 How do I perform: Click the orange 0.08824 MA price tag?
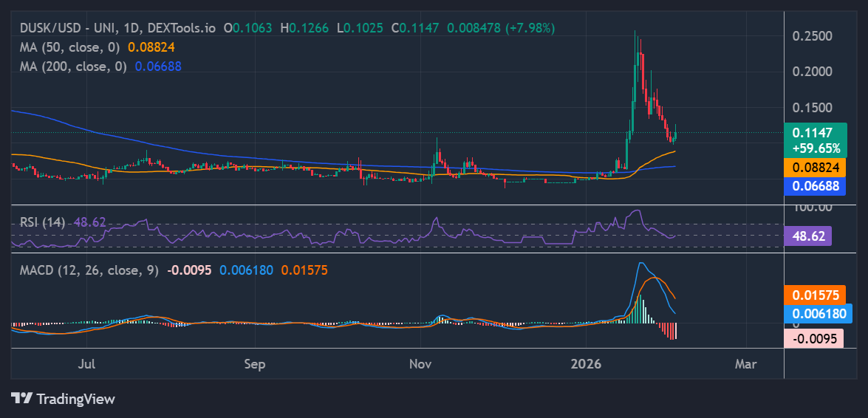click(x=815, y=167)
